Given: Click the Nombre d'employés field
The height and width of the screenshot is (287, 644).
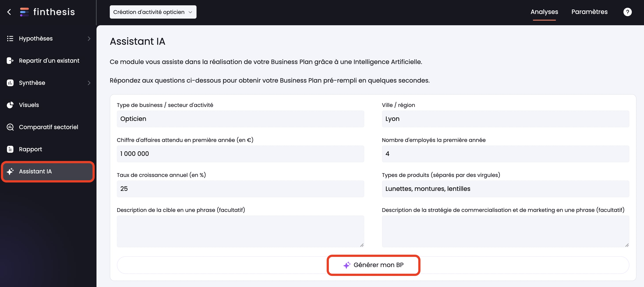Looking at the screenshot, I should 505,154.
